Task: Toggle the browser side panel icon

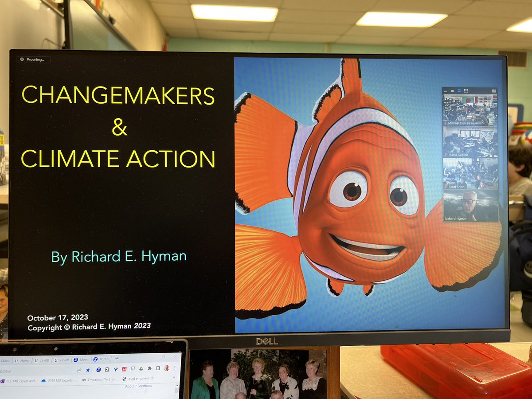Action: pos(158,368)
